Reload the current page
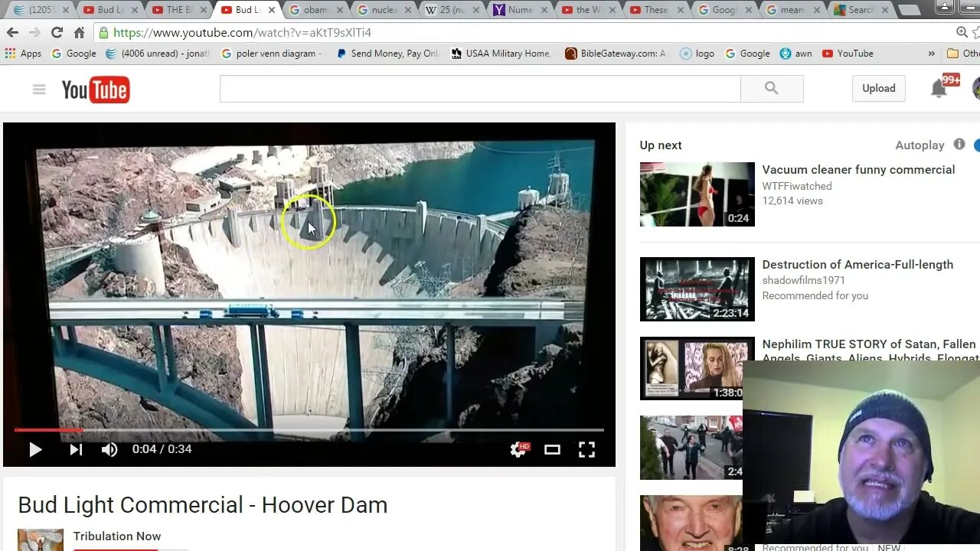The height and width of the screenshot is (551, 980). (x=57, y=33)
